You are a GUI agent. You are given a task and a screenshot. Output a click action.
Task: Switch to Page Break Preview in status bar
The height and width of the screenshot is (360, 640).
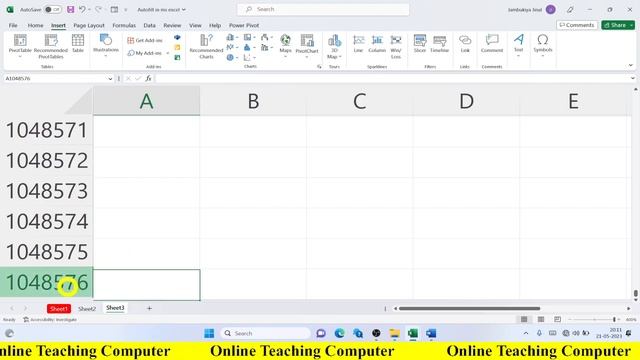tap(558, 319)
